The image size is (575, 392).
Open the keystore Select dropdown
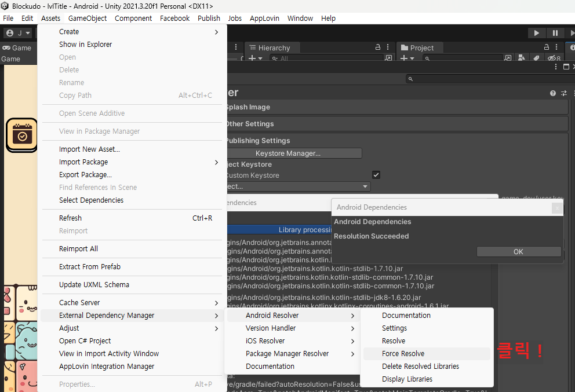click(299, 186)
